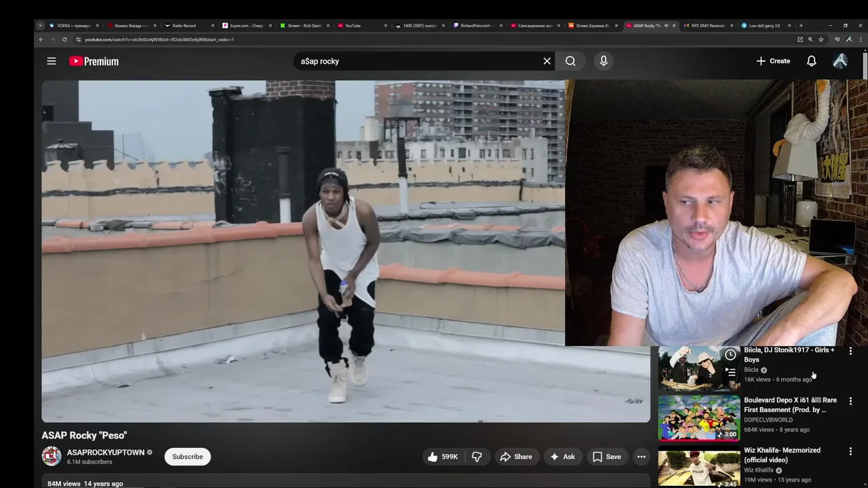Viewport: 868px width, 488px height.
Task: Click '84M views 14 years ago' description text
Action: tap(85, 484)
